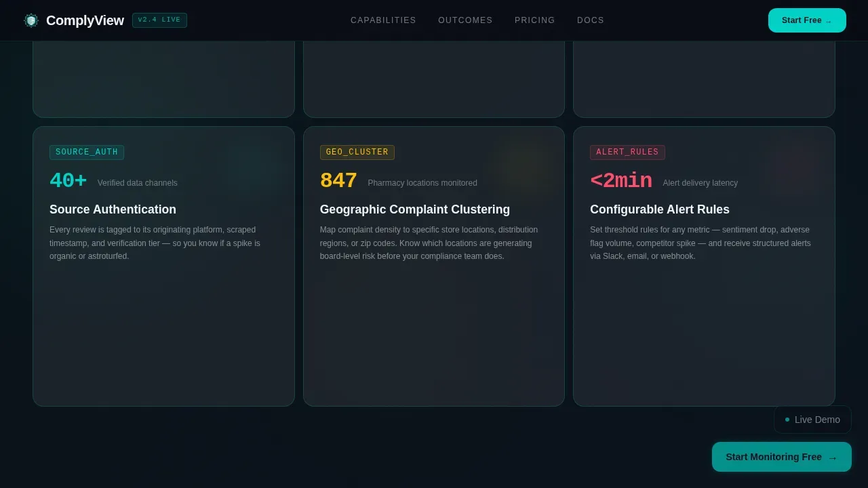Click the Start Free button
868x488 pixels.
tap(807, 20)
